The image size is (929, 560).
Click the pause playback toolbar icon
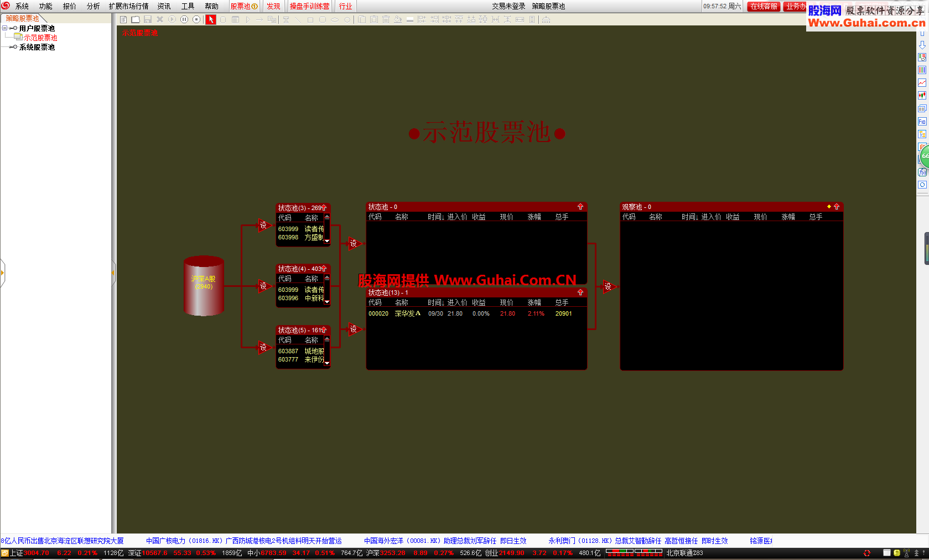184,19
